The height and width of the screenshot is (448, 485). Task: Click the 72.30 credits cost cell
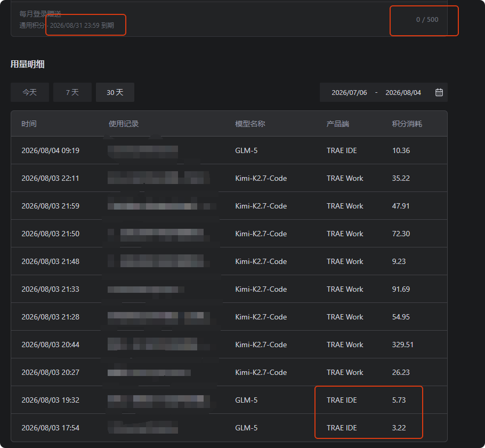401,234
